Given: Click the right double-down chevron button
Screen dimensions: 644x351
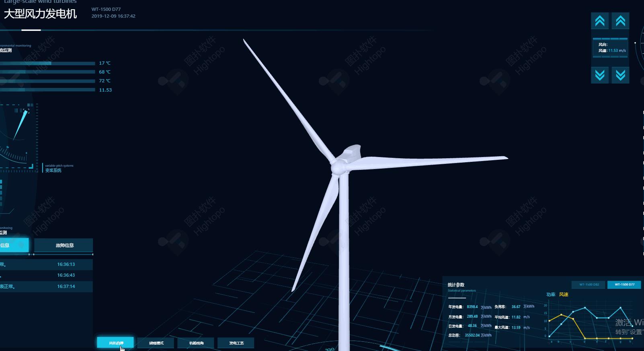Looking at the screenshot, I should click(x=620, y=75).
